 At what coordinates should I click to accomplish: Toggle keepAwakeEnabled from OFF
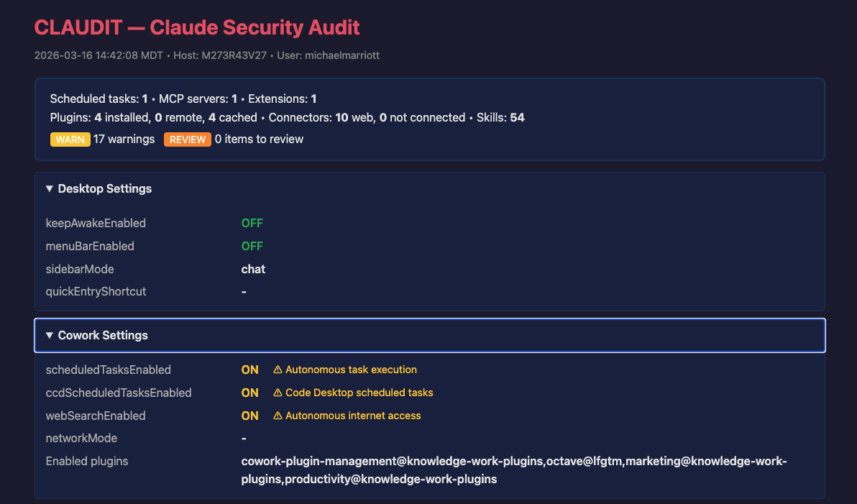point(252,223)
